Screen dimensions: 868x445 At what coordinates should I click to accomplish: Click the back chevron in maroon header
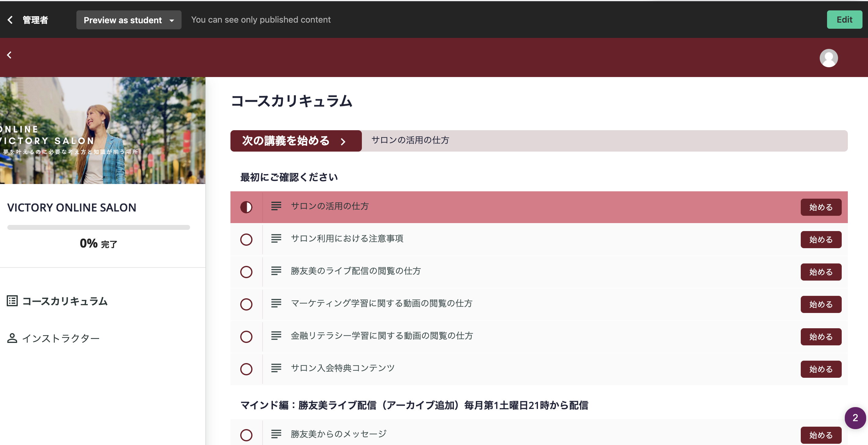tap(9, 55)
